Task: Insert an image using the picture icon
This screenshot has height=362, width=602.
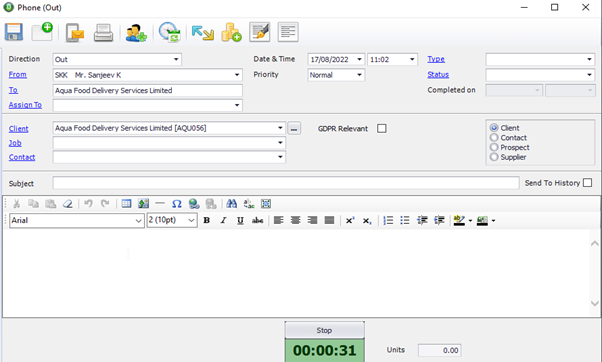Action: point(144,204)
